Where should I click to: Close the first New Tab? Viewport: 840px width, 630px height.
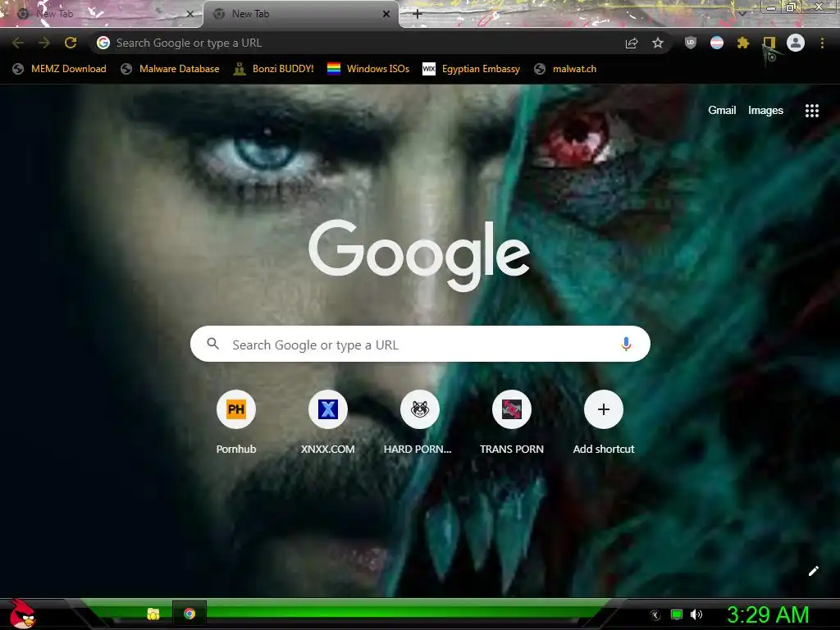189,14
